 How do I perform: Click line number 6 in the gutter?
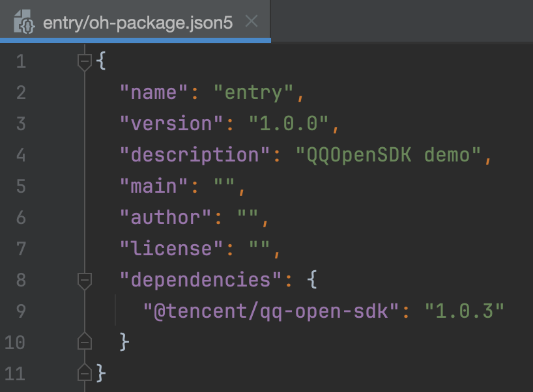click(21, 217)
